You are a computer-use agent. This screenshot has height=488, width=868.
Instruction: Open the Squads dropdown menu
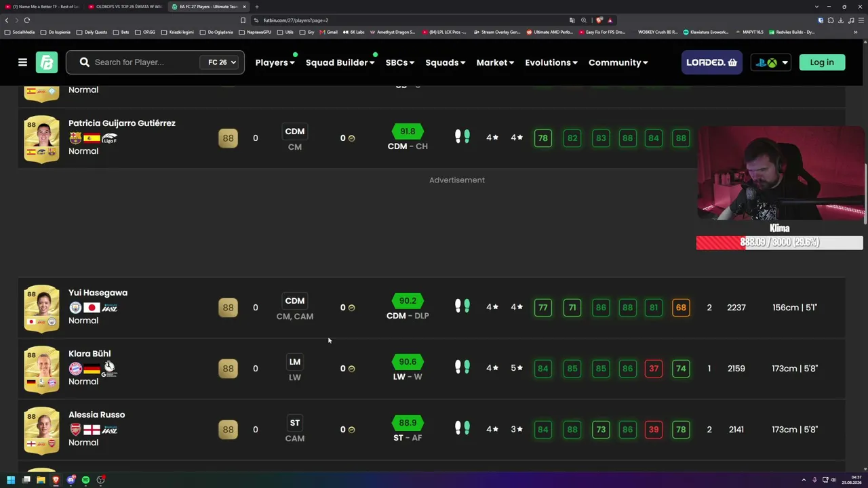(x=445, y=62)
